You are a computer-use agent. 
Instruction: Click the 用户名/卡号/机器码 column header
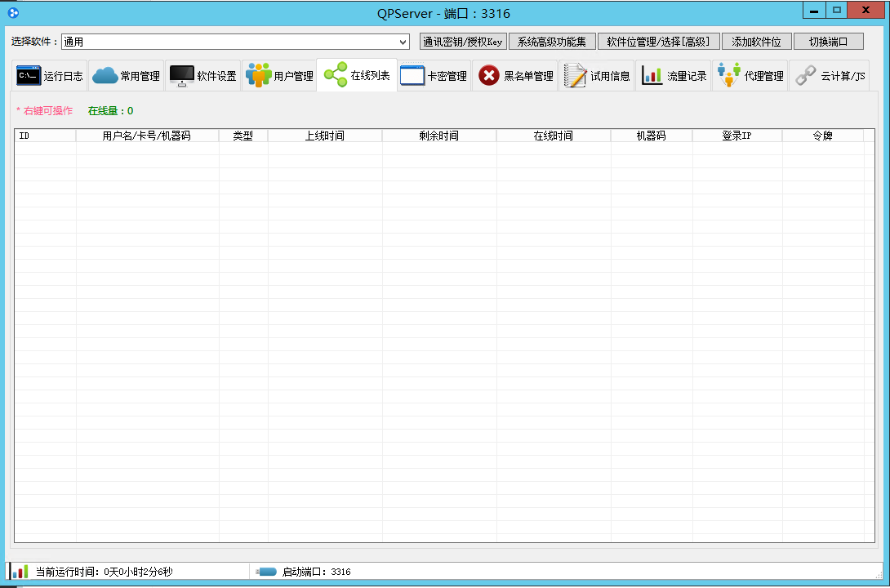[146, 136]
